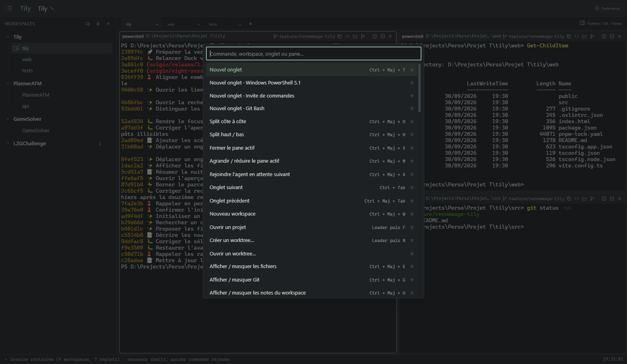Click the command palette scrollbar thumb

point(419,88)
